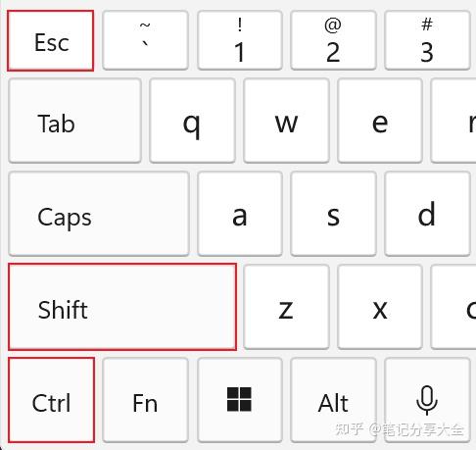Tap the tilde and backtick key
This screenshot has height=450, width=476.
(x=145, y=40)
